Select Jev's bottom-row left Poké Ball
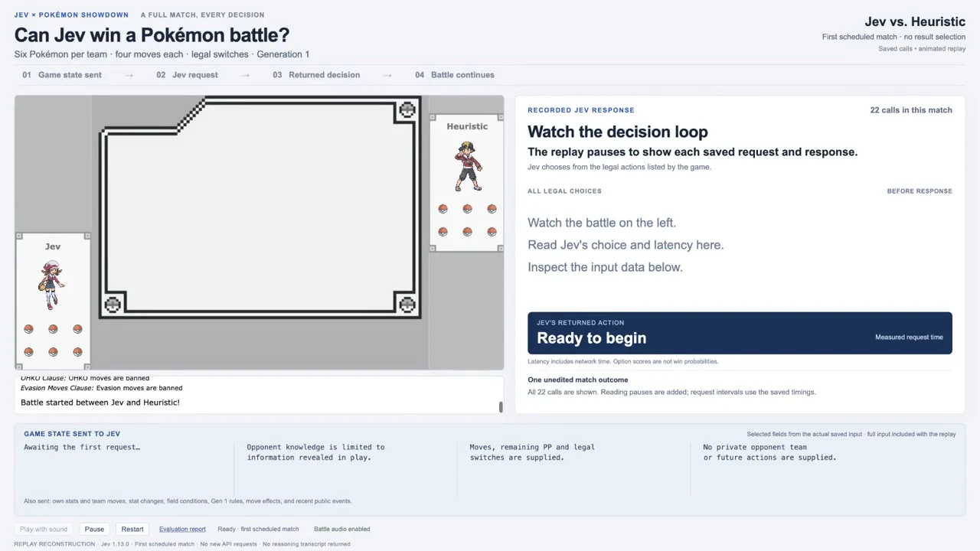Screen dimensions: 980x551 [x=28, y=352]
